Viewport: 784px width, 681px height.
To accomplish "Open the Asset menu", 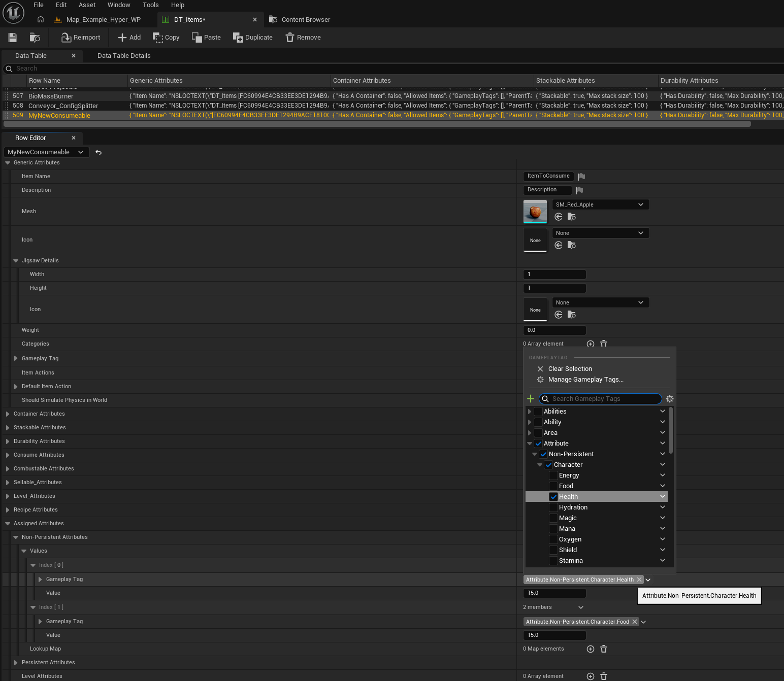I will click(87, 5).
